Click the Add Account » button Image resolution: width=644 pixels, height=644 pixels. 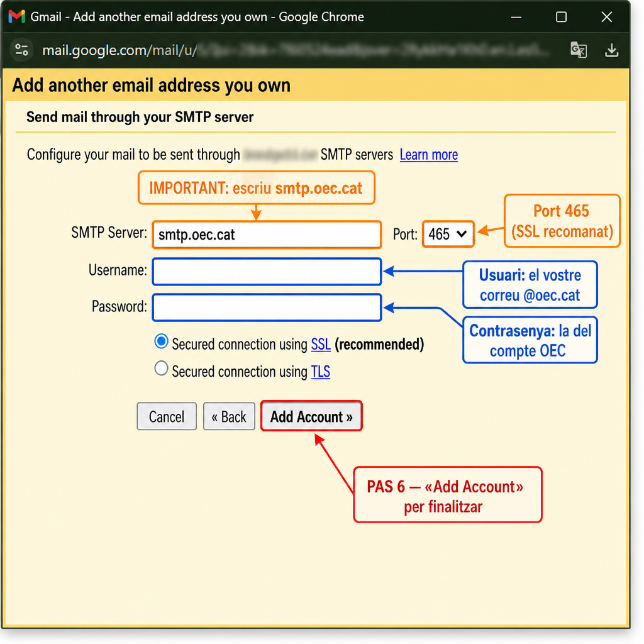pos(311,416)
